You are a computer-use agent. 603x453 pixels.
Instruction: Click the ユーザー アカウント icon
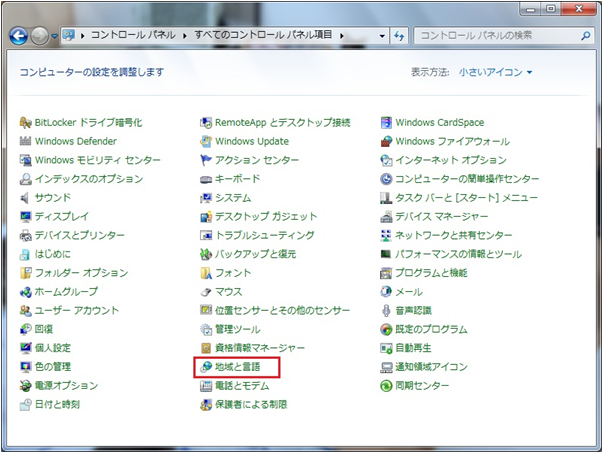[x=25, y=310]
